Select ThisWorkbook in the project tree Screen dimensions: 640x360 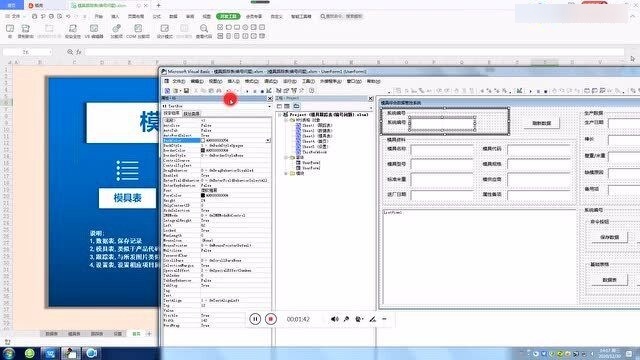click(315, 152)
